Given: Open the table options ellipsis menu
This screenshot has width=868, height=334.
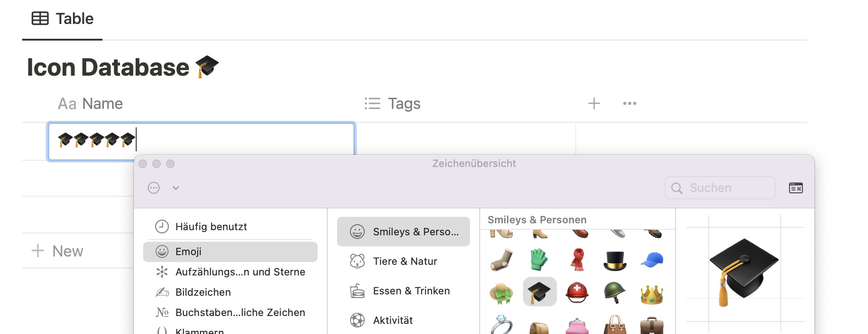Looking at the screenshot, I should point(629,103).
